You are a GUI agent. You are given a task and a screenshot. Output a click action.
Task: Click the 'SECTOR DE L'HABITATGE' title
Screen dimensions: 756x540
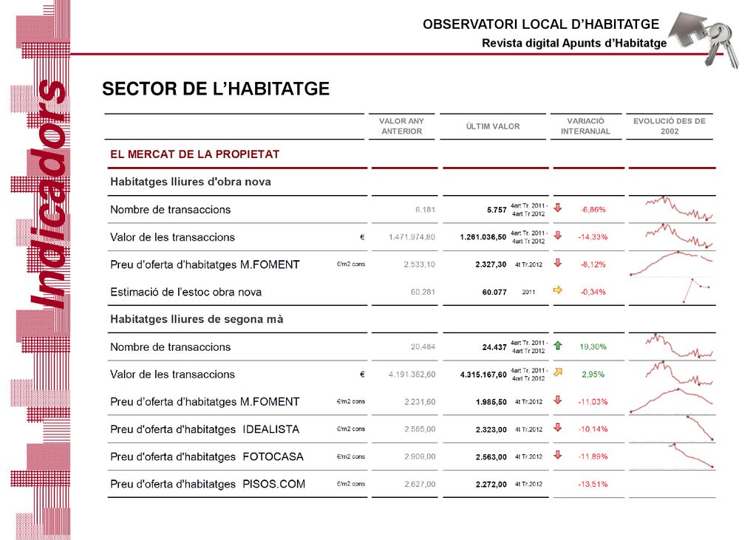(x=216, y=89)
